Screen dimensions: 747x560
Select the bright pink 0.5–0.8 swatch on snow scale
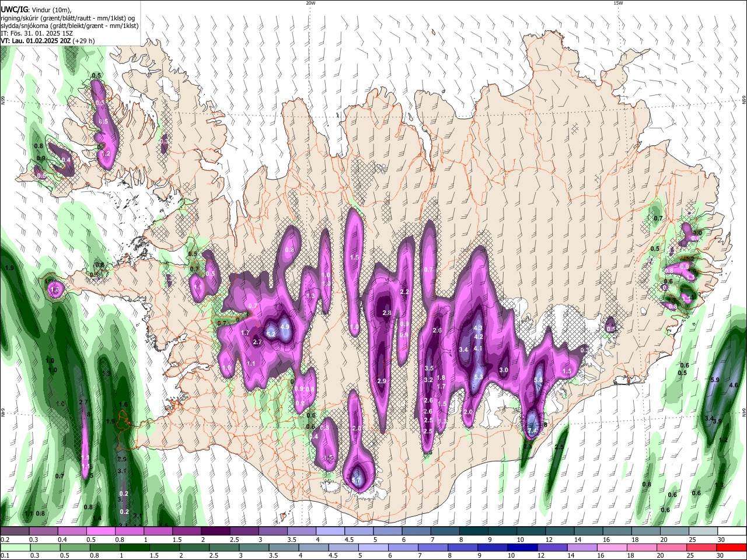[x=100, y=531]
